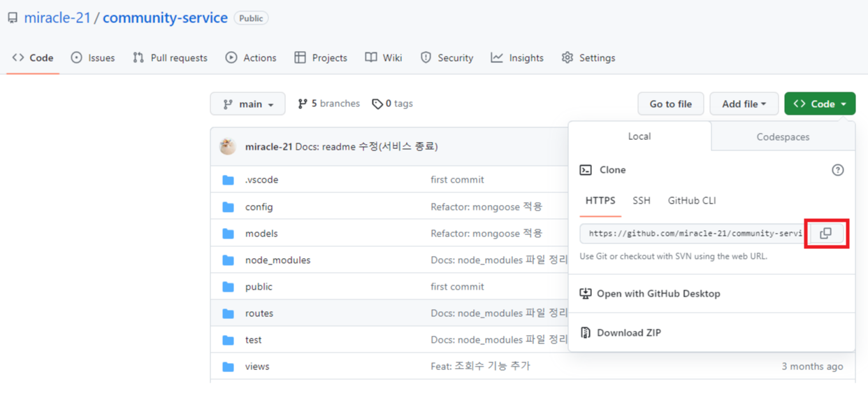
Task: Select the HTTPS clone option
Action: pos(600,201)
